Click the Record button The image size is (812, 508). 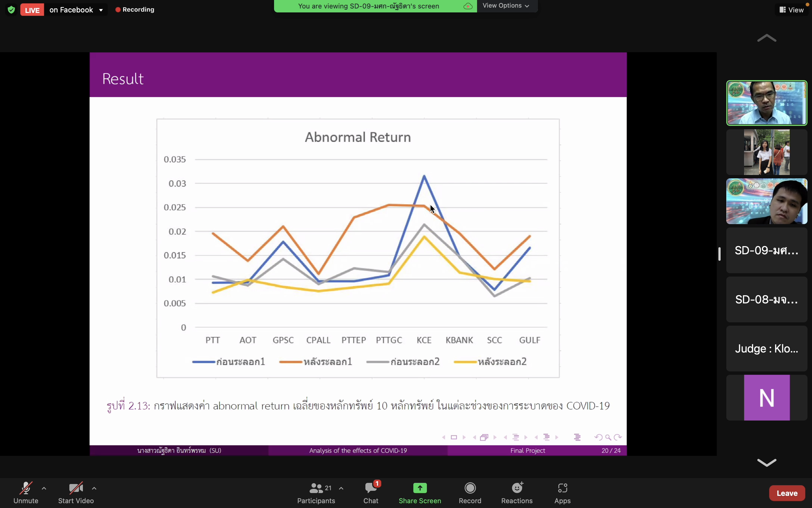point(470,493)
